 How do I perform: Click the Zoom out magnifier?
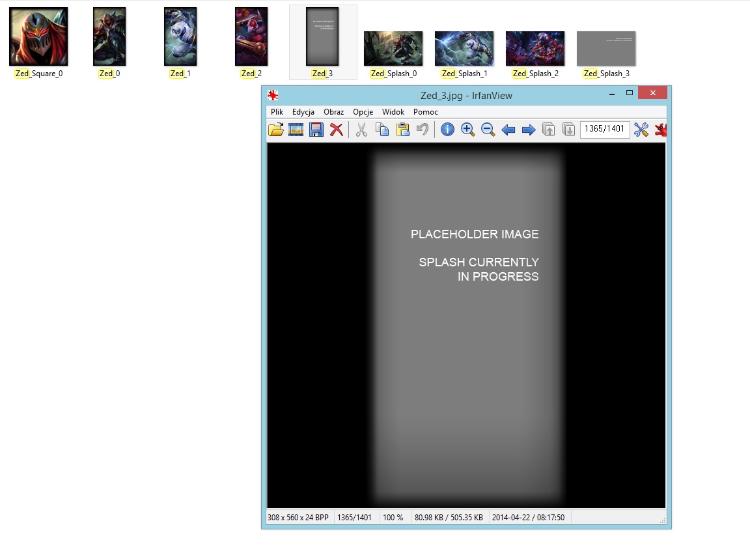(488, 130)
